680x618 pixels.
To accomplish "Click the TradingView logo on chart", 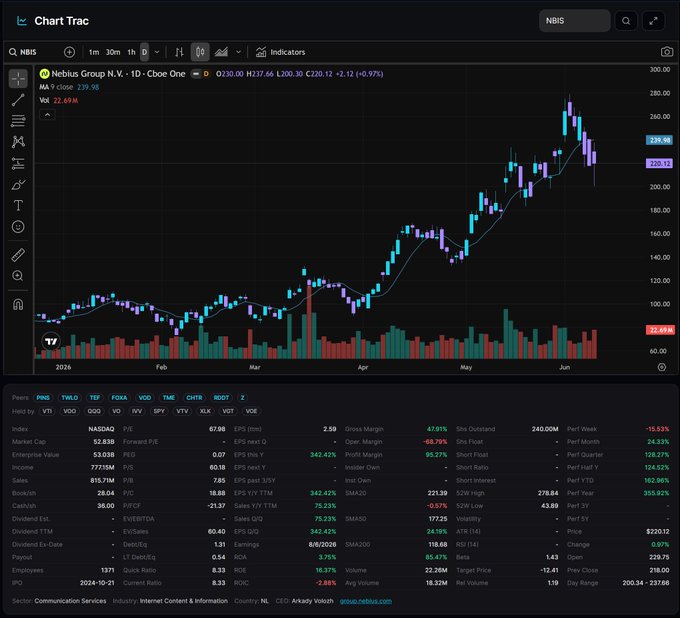I will pyautogui.click(x=51, y=342).
